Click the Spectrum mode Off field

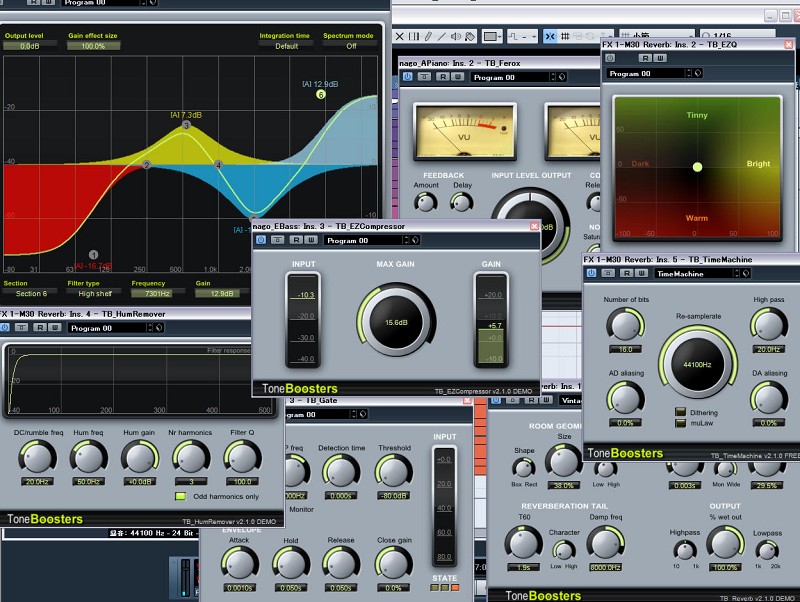tap(351, 46)
